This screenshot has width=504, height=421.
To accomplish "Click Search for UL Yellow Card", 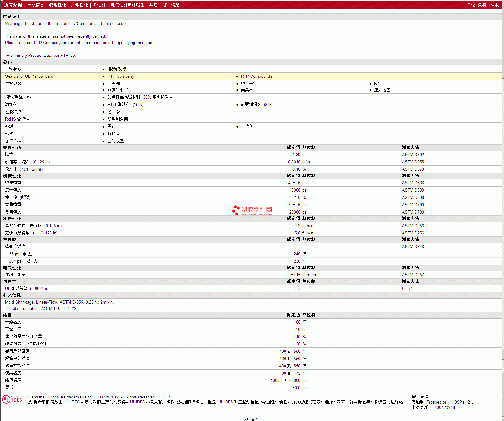I will (x=29, y=76).
